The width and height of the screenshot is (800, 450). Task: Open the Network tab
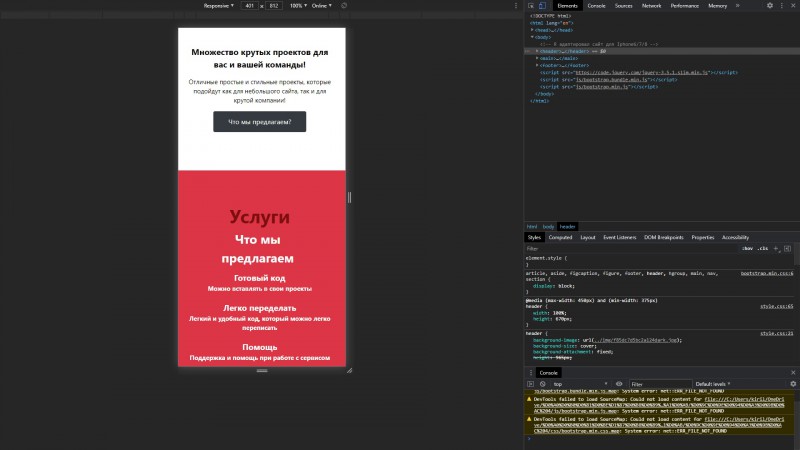(651, 6)
